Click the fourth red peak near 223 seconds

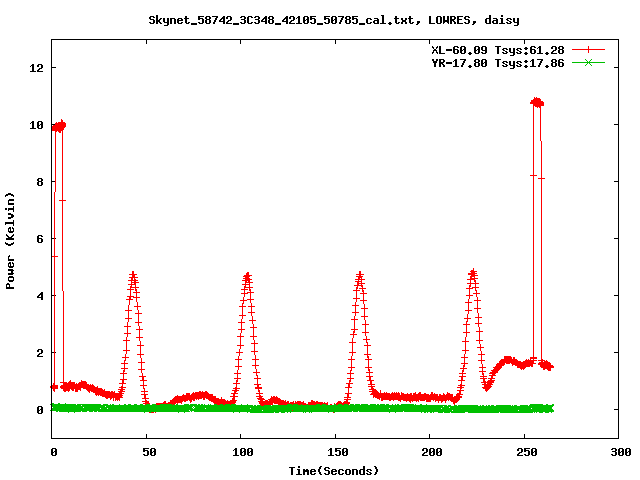point(473,273)
